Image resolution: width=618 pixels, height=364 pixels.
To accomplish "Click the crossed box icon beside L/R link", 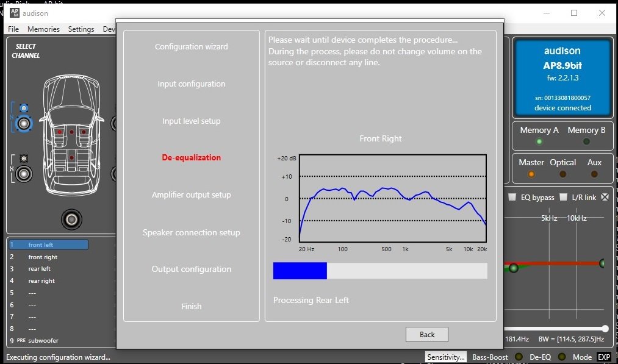I will [605, 197].
